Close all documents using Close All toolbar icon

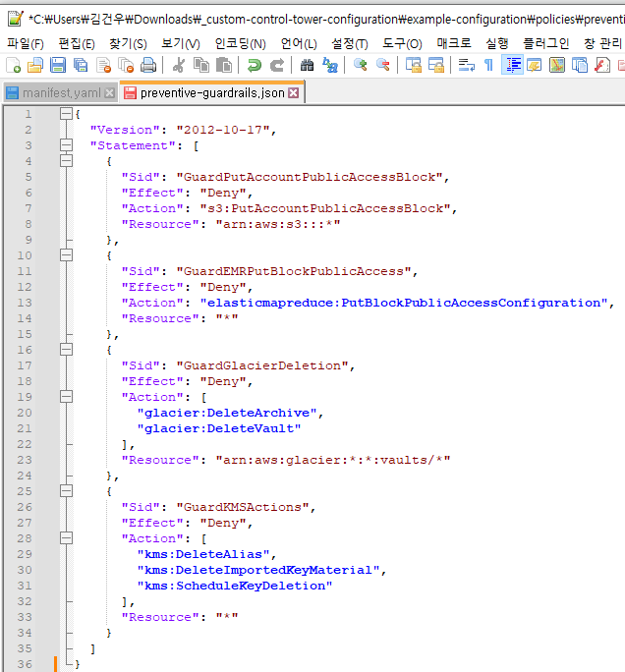click(126, 65)
